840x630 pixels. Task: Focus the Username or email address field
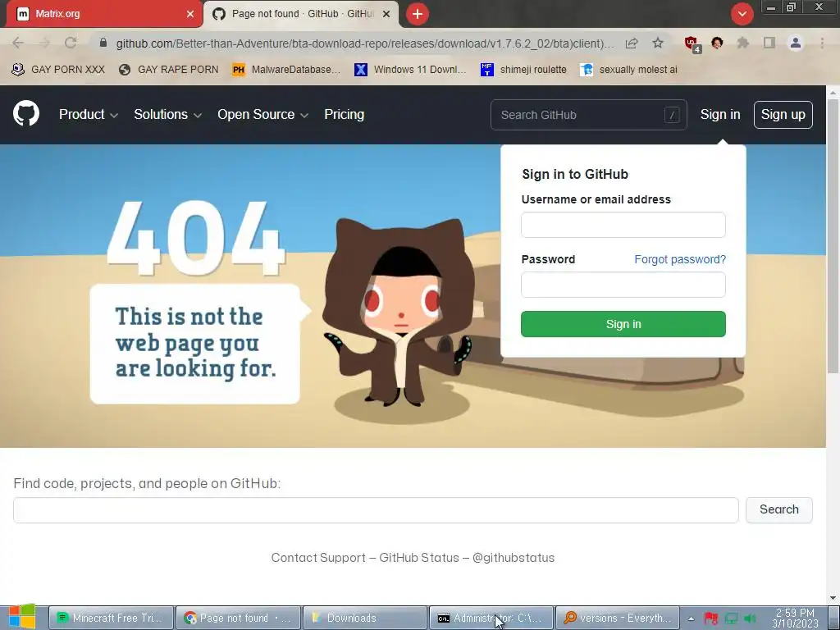pos(623,225)
